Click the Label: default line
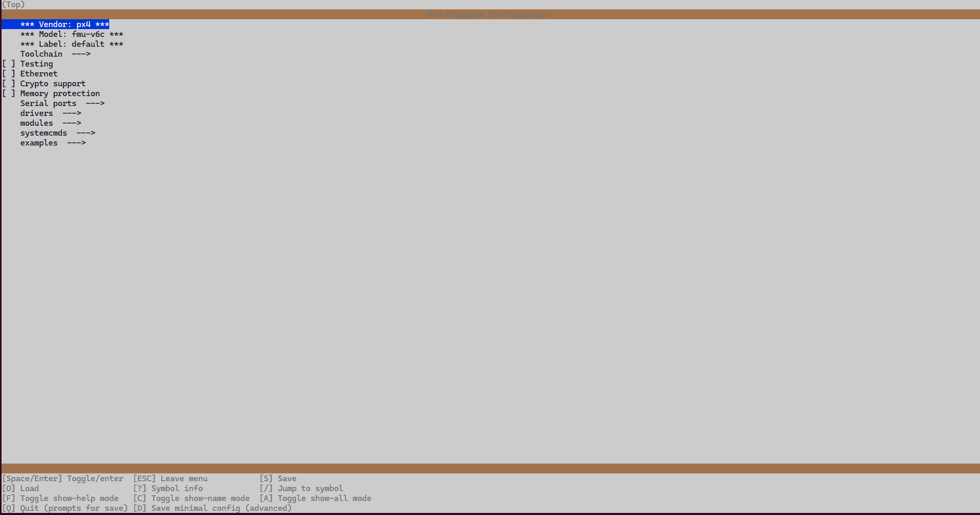The image size is (980, 515). (x=72, y=44)
